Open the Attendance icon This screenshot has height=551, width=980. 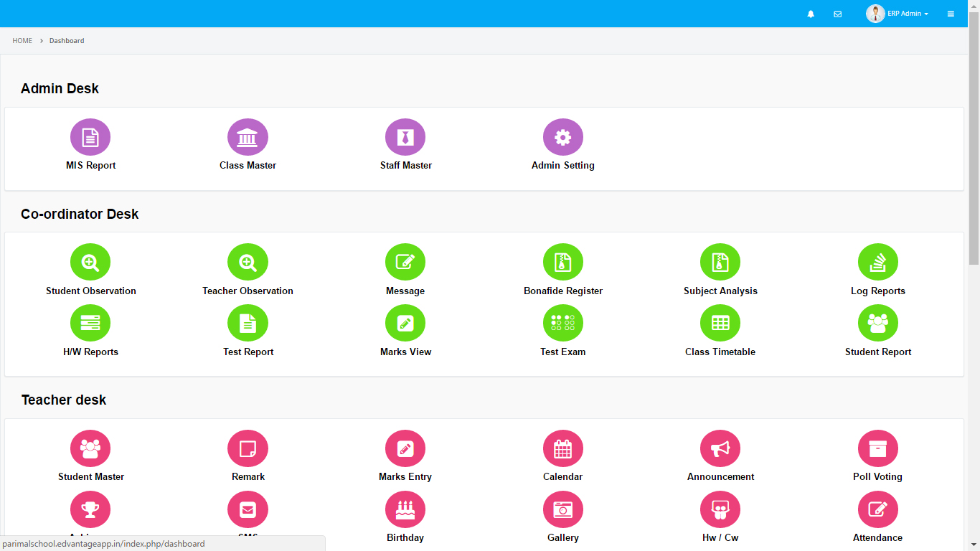click(878, 509)
